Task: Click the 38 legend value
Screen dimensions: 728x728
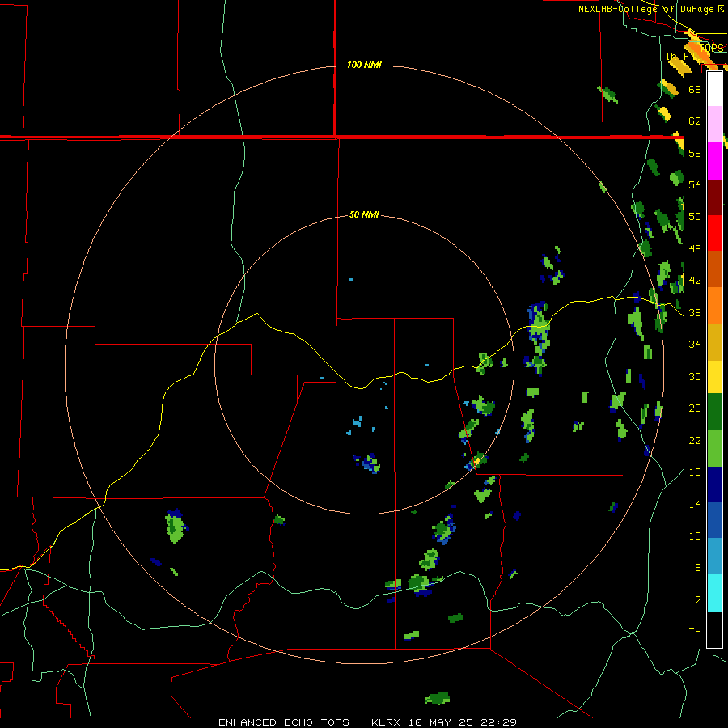Action: click(695, 313)
